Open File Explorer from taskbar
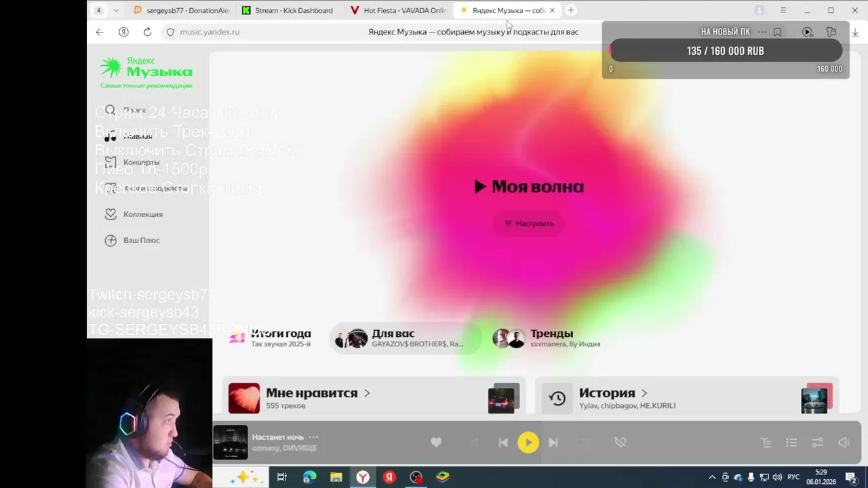 [336, 477]
